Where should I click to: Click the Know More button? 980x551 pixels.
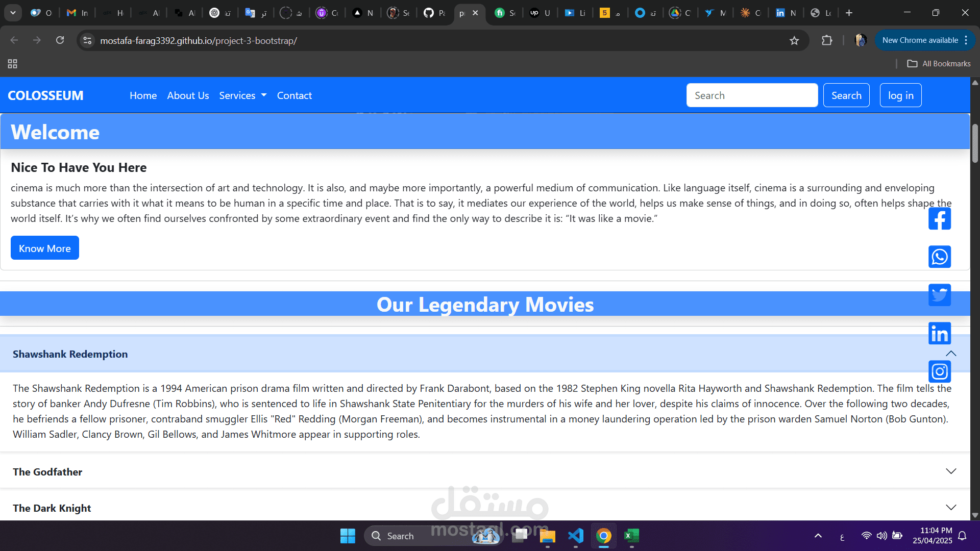tap(45, 248)
